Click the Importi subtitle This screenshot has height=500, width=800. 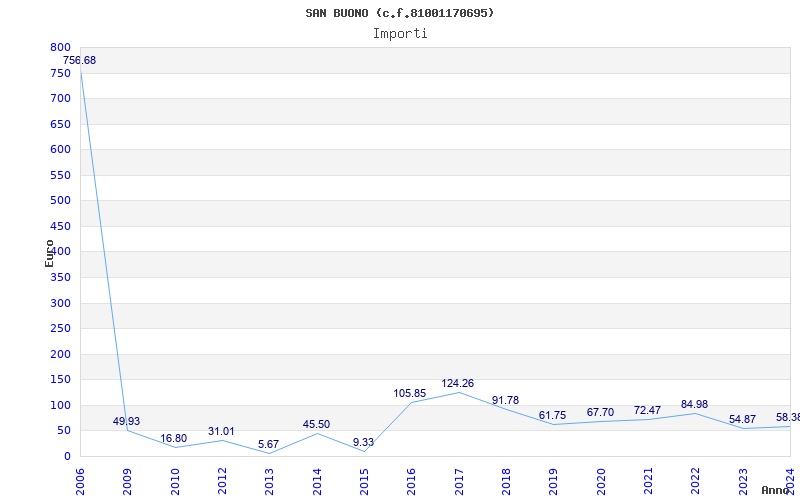click(x=400, y=34)
